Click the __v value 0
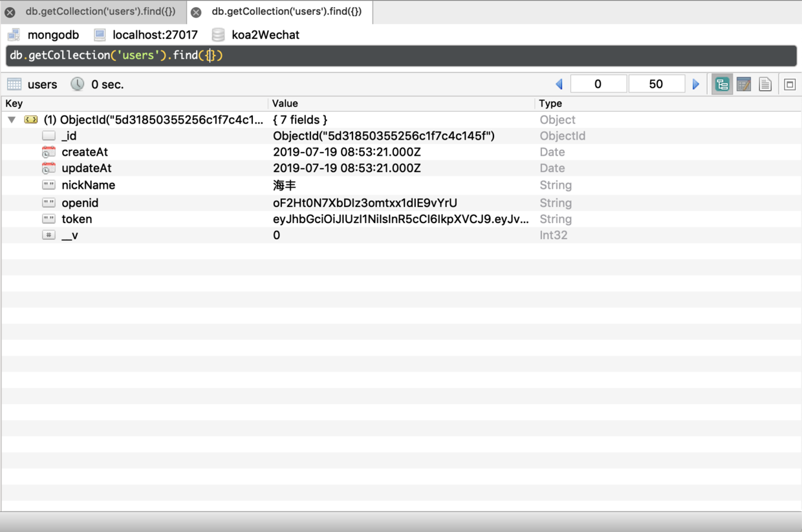Viewport: 802px width, 532px height. 277,235
